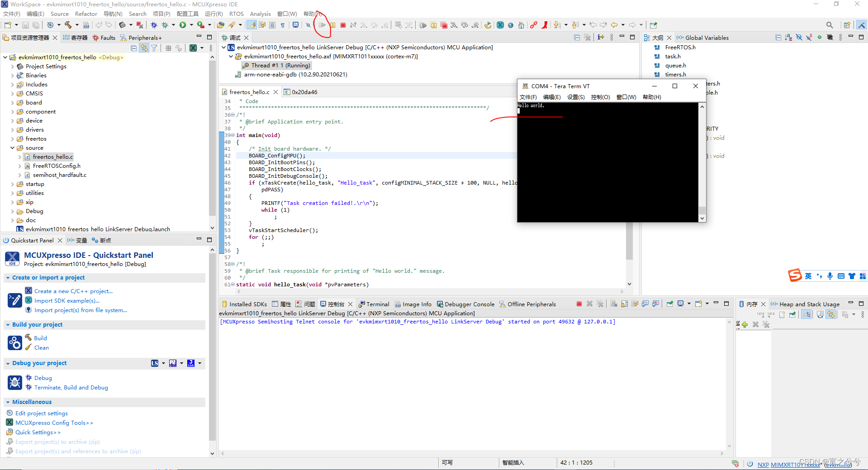Click the red link chain toolbar icon
The height and width of the screenshot is (470, 868).
pyautogui.click(x=534, y=25)
